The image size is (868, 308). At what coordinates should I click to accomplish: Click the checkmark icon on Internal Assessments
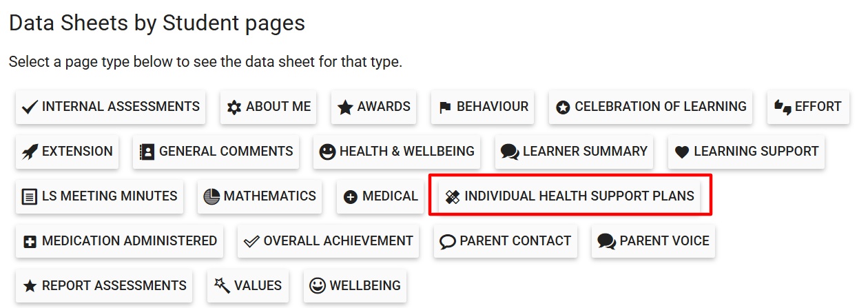tap(30, 107)
